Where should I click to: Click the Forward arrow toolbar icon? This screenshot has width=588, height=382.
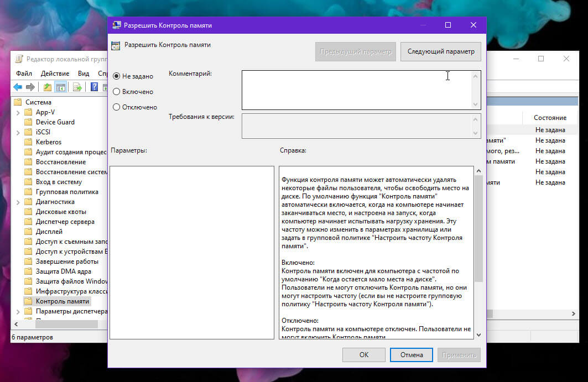coord(30,87)
